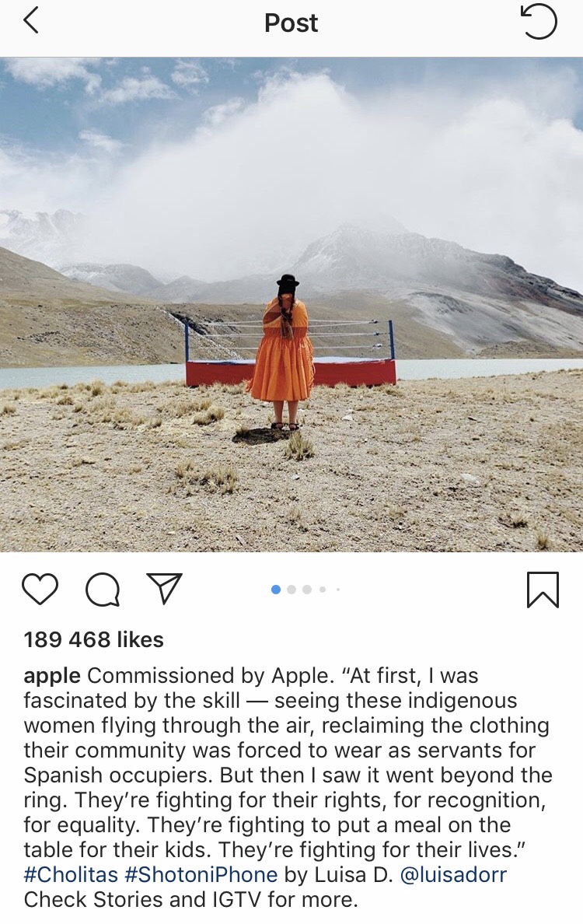Open the apple profile username

click(52, 676)
